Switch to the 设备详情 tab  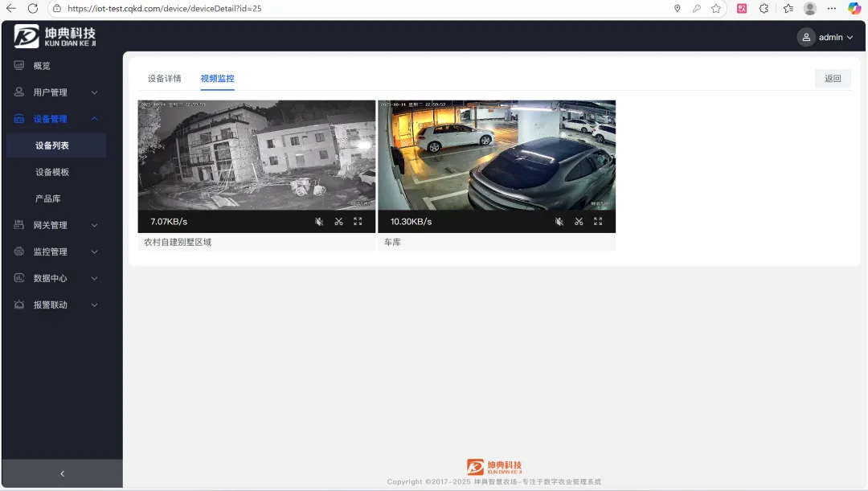[165, 79]
